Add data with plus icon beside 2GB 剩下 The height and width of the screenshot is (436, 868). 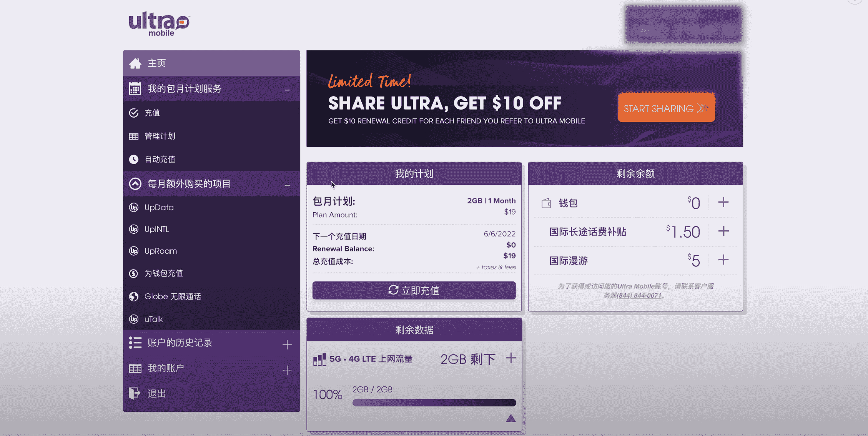(x=511, y=358)
